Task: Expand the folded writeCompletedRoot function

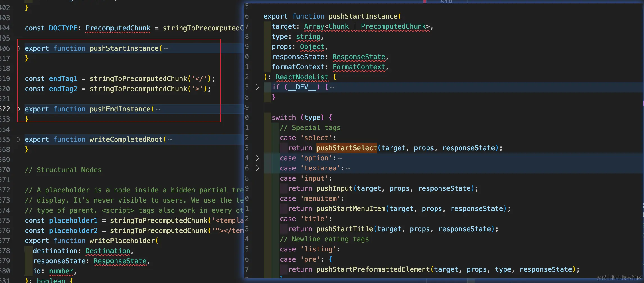Action: point(19,140)
